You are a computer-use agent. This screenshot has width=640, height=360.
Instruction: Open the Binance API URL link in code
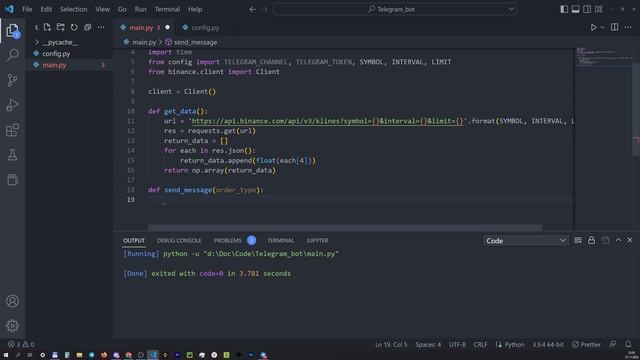click(328, 121)
